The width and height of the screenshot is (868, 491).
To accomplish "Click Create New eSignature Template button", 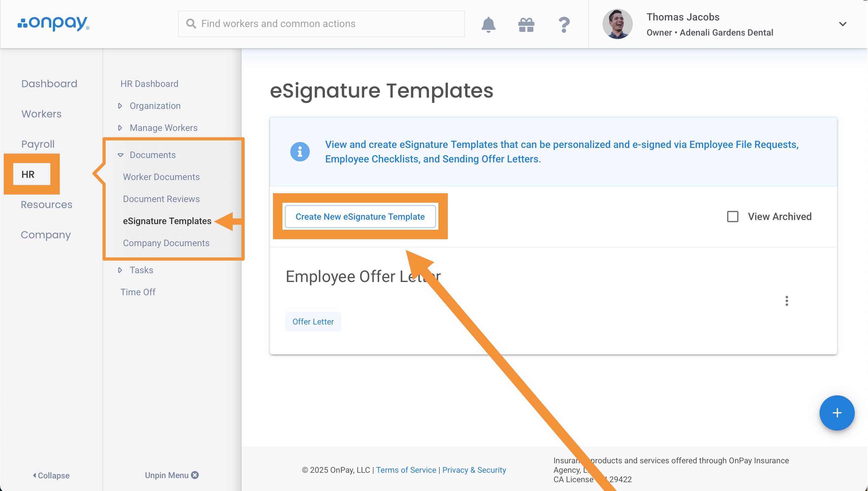I will click(x=360, y=217).
